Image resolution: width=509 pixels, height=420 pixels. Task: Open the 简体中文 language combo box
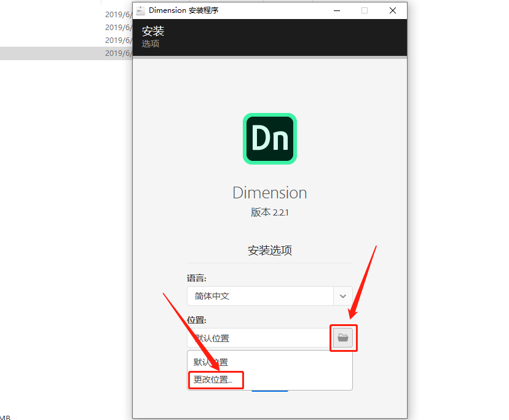(x=270, y=296)
